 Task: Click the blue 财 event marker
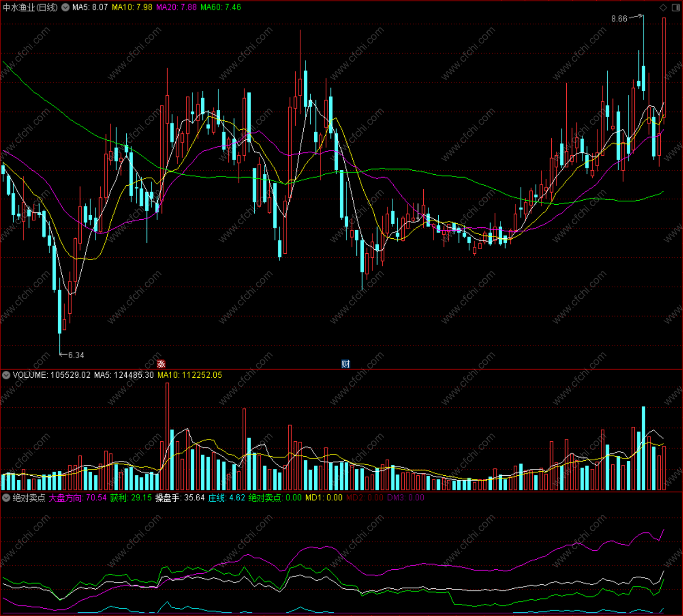[346, 364]
